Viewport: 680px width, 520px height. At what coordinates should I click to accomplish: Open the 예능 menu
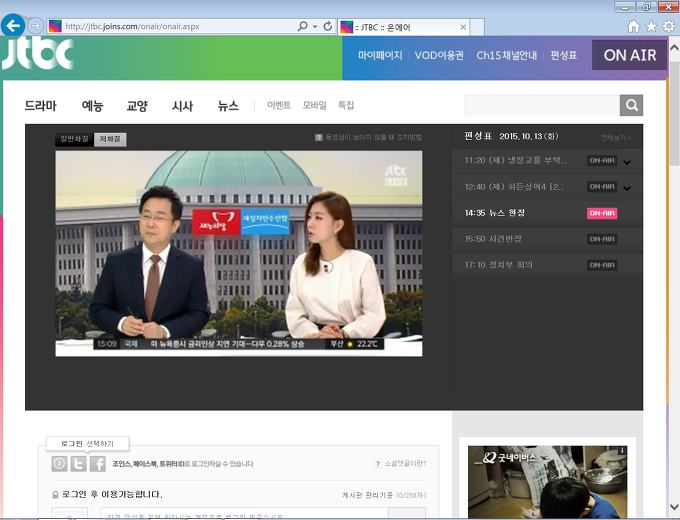[92, 105]
